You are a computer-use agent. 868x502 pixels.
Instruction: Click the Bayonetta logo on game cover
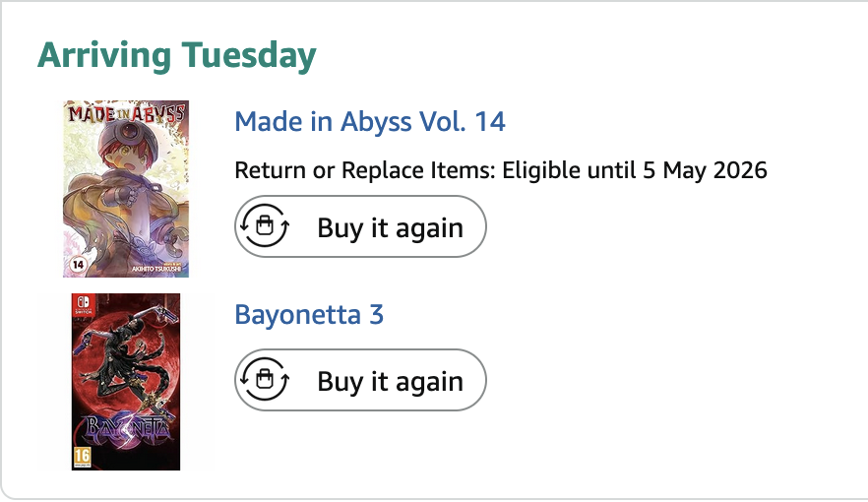[125, 429]
